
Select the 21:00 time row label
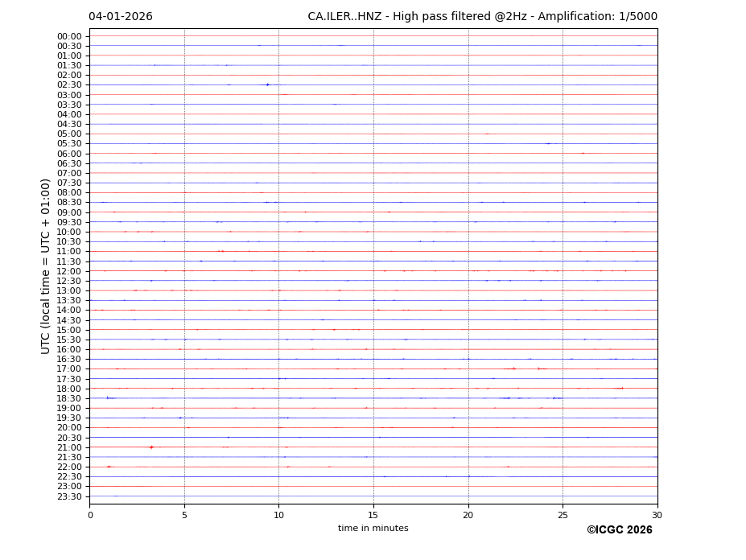(69, 447)
